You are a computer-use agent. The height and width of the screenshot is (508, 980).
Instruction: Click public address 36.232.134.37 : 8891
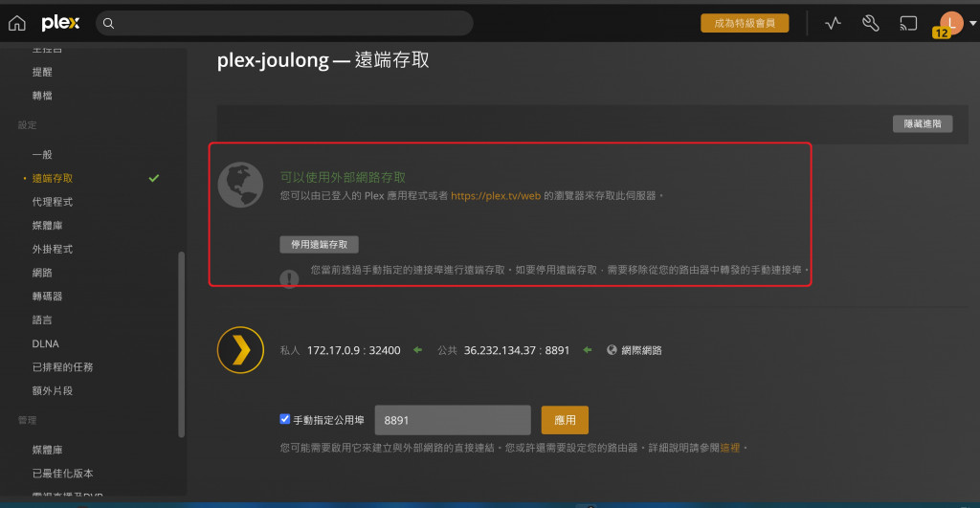(x=516, y=350)
